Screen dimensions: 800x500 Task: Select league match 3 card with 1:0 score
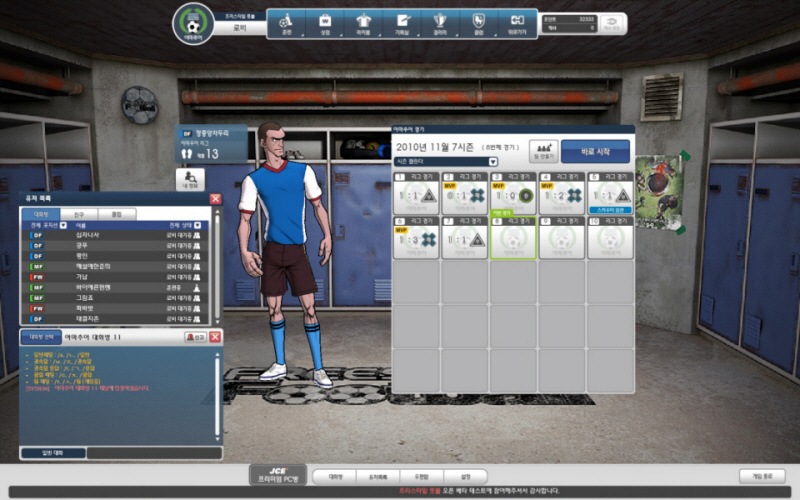coord(514,194)
